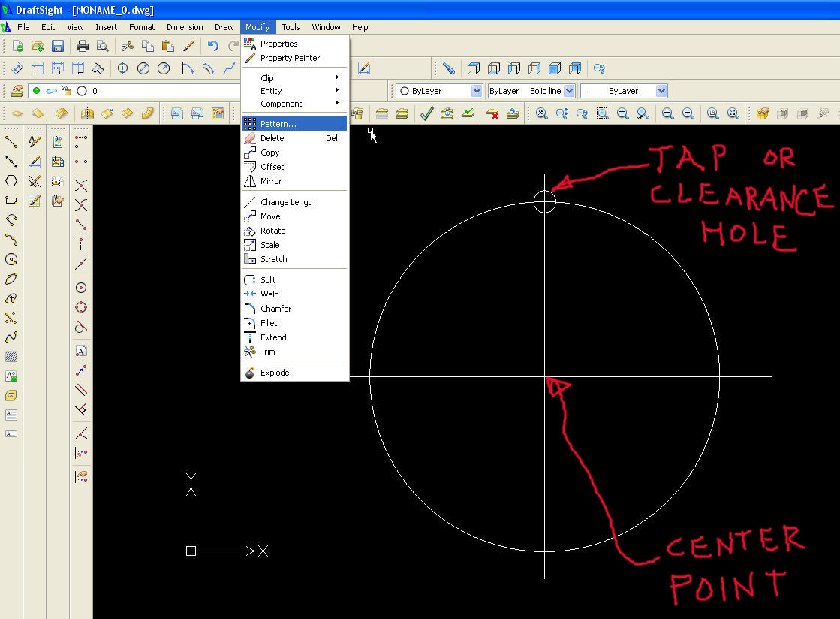The image size is (840, 619).
Task: Click the Radius dimension icon
Action: click(x=164, y=68)
